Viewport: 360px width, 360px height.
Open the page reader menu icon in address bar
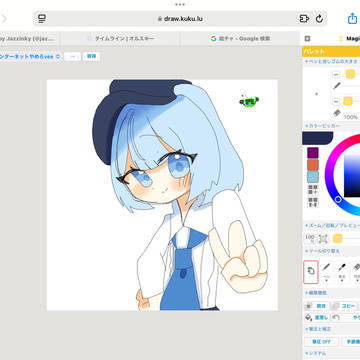click(x=42, y=19)
